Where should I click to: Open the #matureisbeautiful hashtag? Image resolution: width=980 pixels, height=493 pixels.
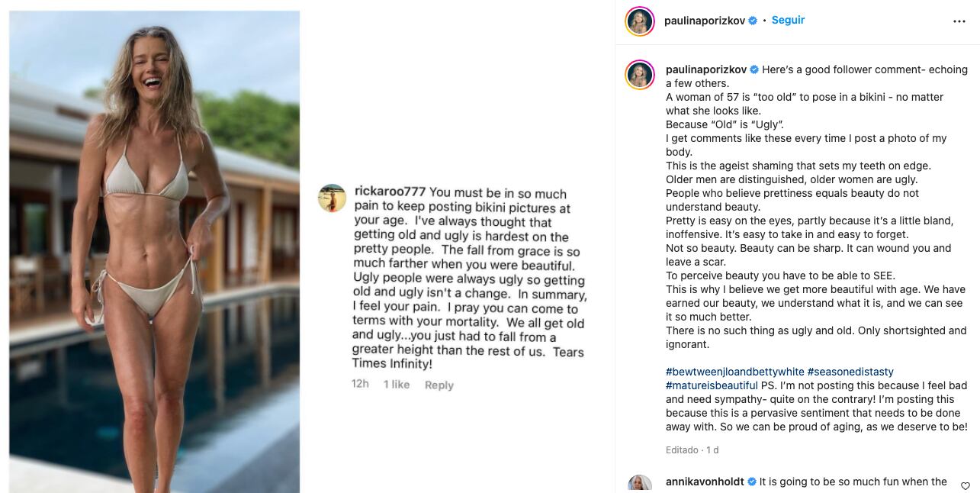(x=712, y=385)
